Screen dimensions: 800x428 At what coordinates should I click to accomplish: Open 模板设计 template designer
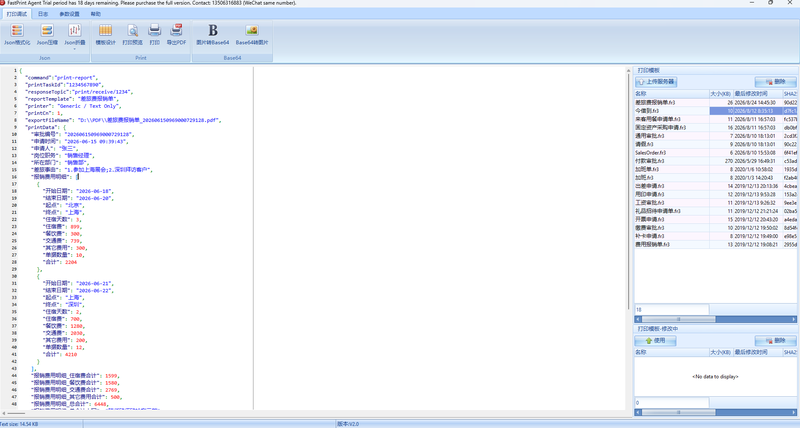tap(106, 35)
